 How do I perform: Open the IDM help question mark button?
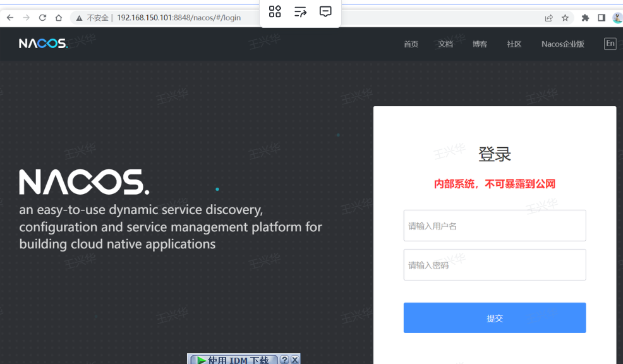[284, 360]
